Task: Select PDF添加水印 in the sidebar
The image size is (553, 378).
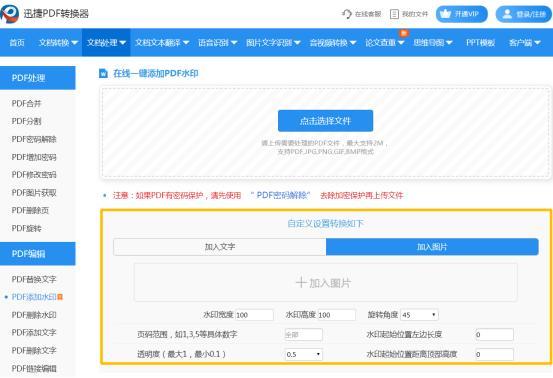Action: (x=34, y=297)
